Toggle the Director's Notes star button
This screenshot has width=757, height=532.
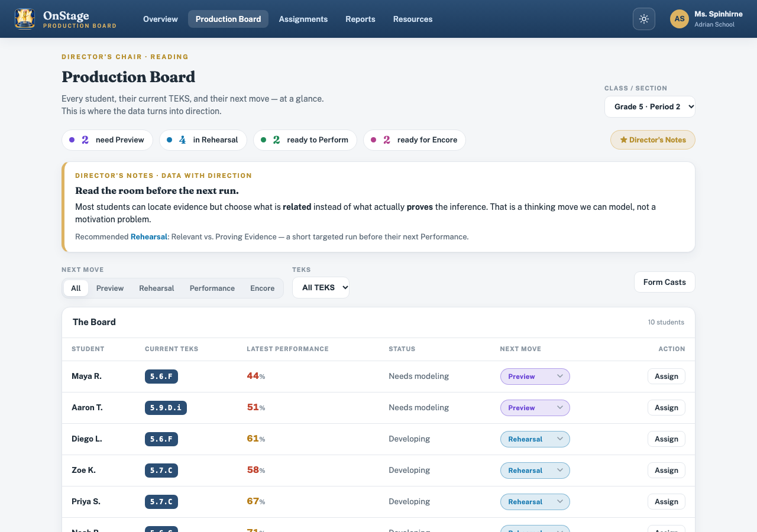tap(653, 140)
